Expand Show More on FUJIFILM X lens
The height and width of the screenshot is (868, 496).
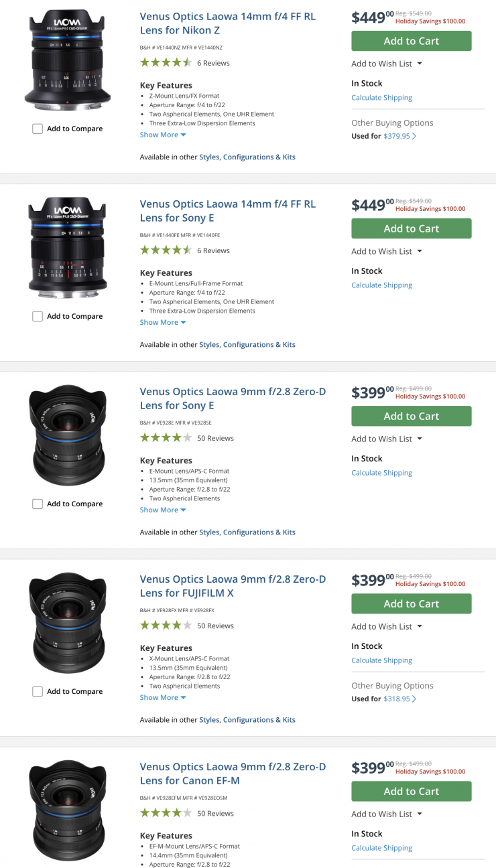coord(163,697)
